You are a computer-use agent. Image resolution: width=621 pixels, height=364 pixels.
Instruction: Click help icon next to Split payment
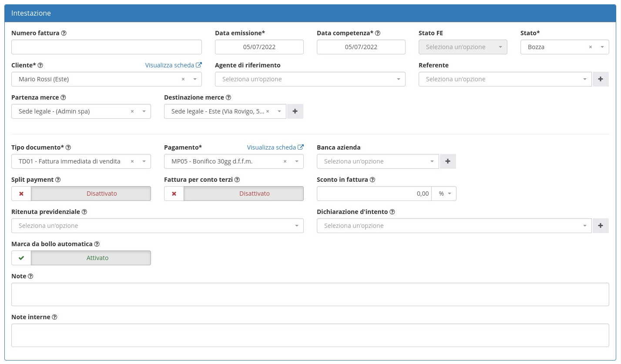click(x=58, y=180)
